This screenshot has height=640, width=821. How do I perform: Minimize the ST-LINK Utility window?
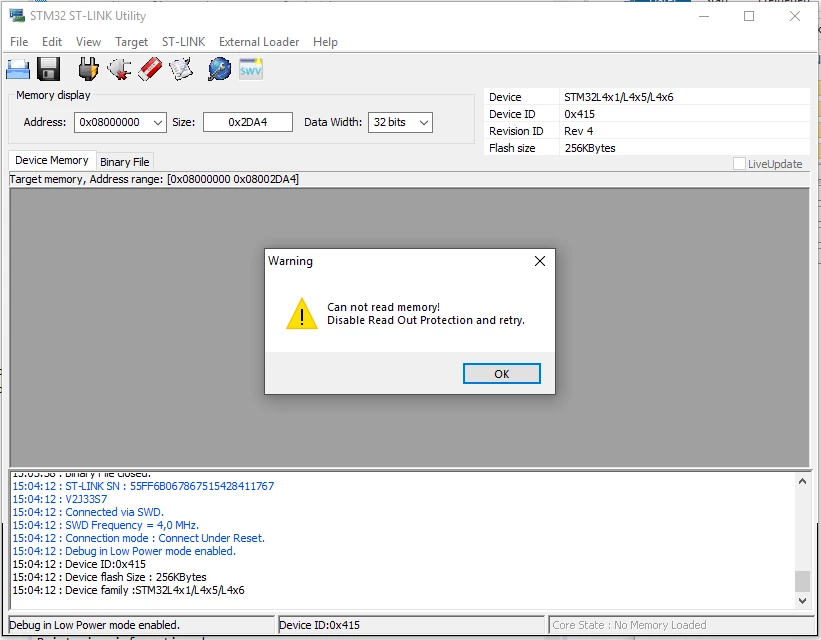pos(704,16)
